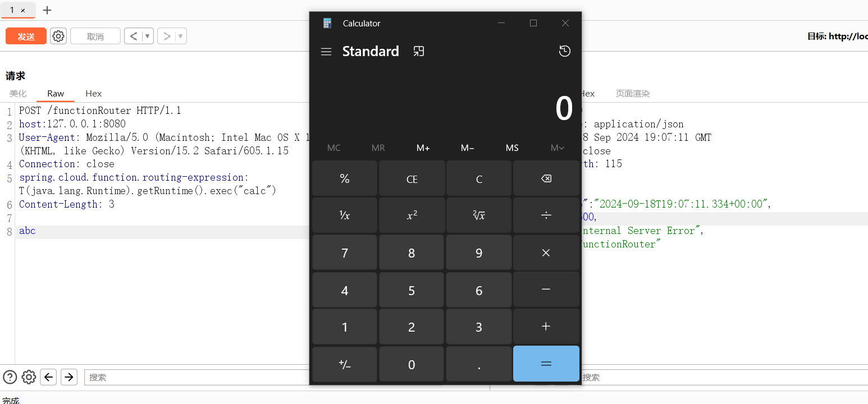Click the 4 key in Calculator

(x=345, y=290)
